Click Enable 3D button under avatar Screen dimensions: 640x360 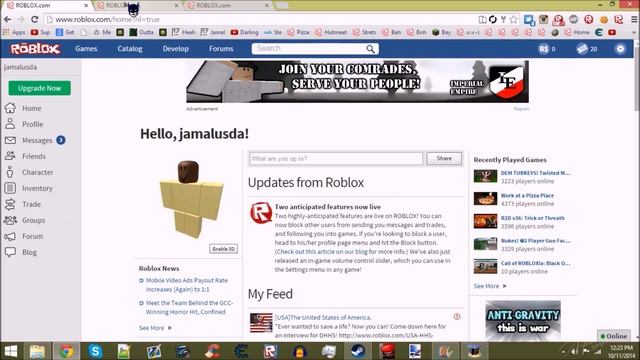tap(223, 249)
